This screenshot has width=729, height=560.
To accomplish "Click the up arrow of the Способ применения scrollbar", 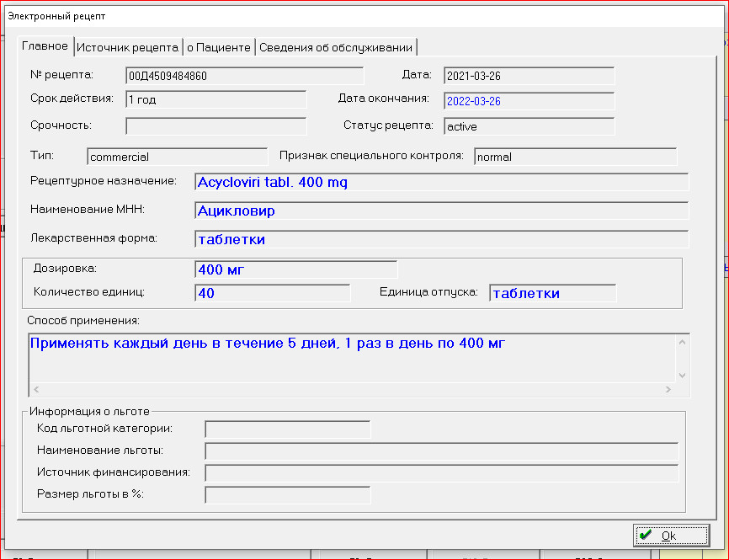I will 682,343.
